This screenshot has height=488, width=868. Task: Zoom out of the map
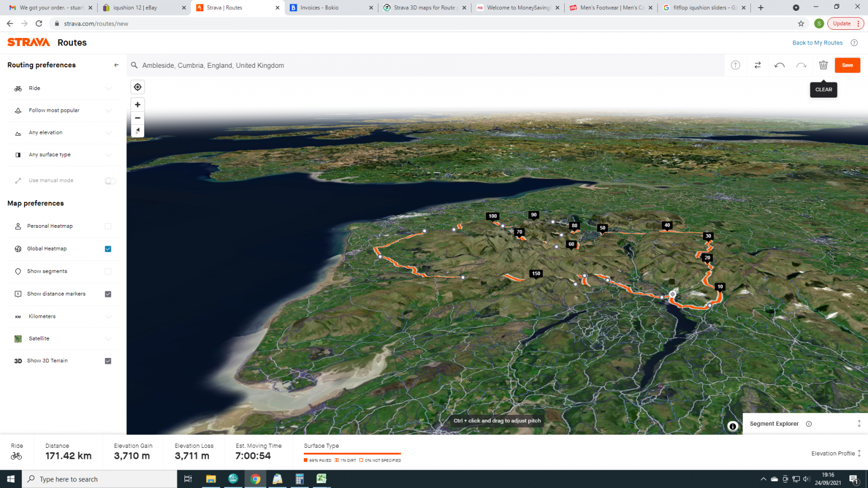(138, 118)
